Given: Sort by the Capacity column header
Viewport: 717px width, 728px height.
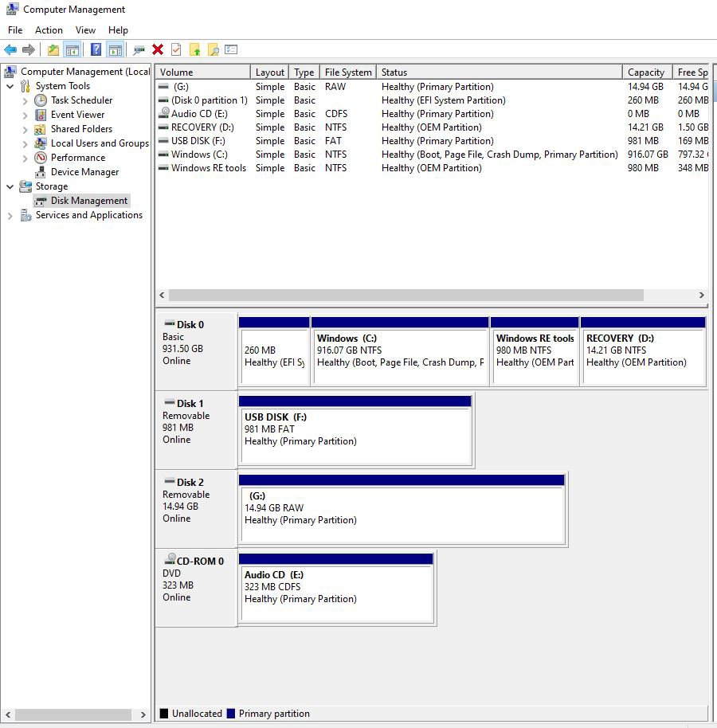Looking at the screenshot, I should 648,72.
